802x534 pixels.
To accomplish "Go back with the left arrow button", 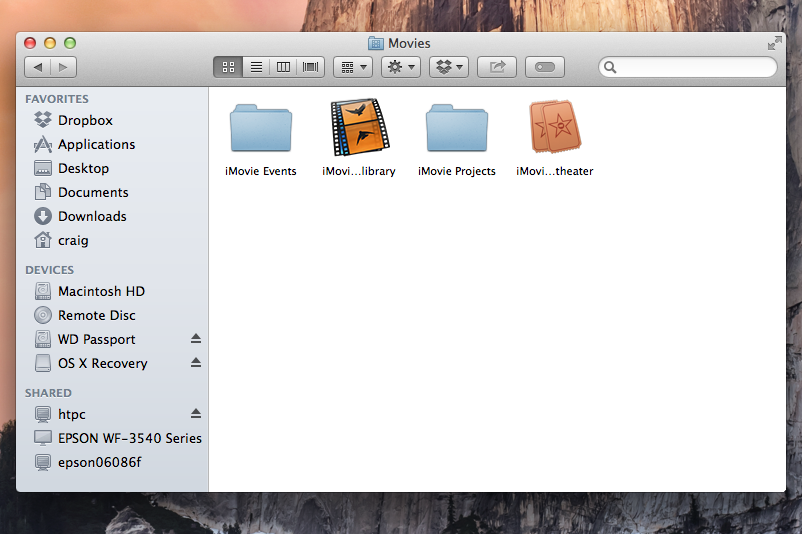I will 38,67.
